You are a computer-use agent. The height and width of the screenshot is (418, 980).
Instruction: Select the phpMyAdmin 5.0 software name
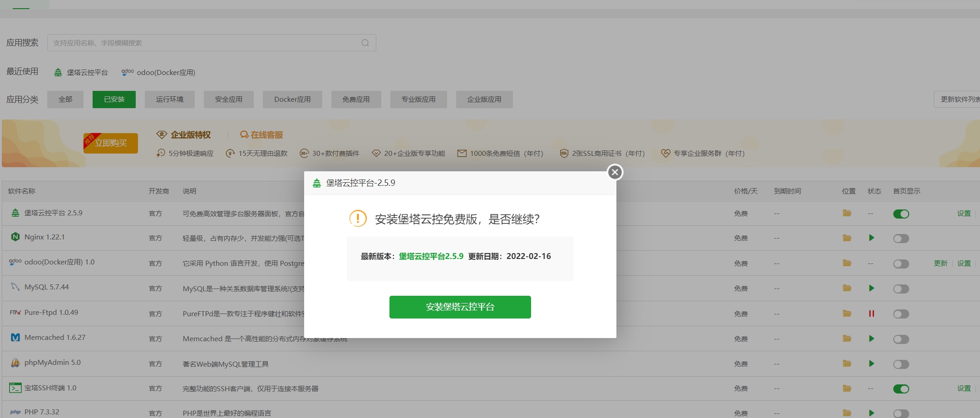[53, 363]
